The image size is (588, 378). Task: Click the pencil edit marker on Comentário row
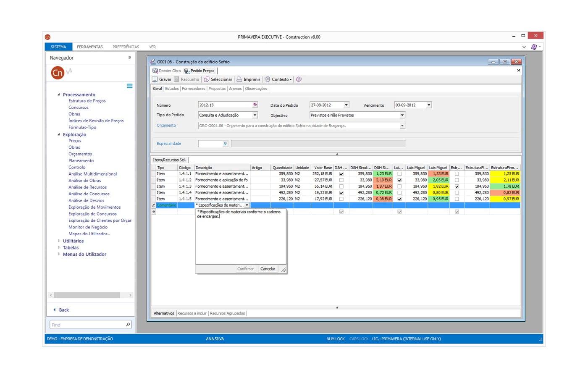pos(153,205)
